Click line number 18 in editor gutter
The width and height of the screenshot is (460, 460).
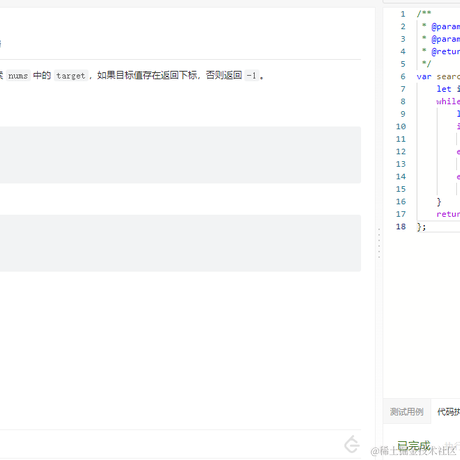click(401, 226)
